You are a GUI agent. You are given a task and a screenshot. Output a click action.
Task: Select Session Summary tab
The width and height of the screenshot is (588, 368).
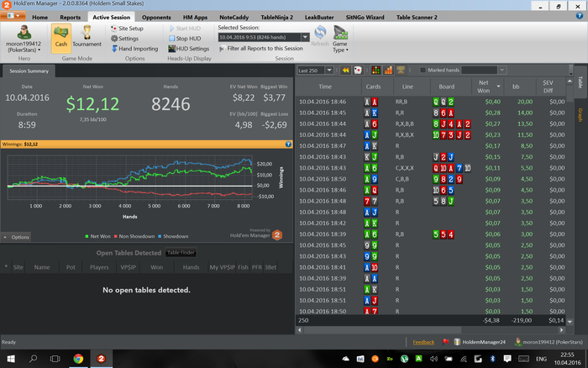pyautogui.click(x=29, y=71)
